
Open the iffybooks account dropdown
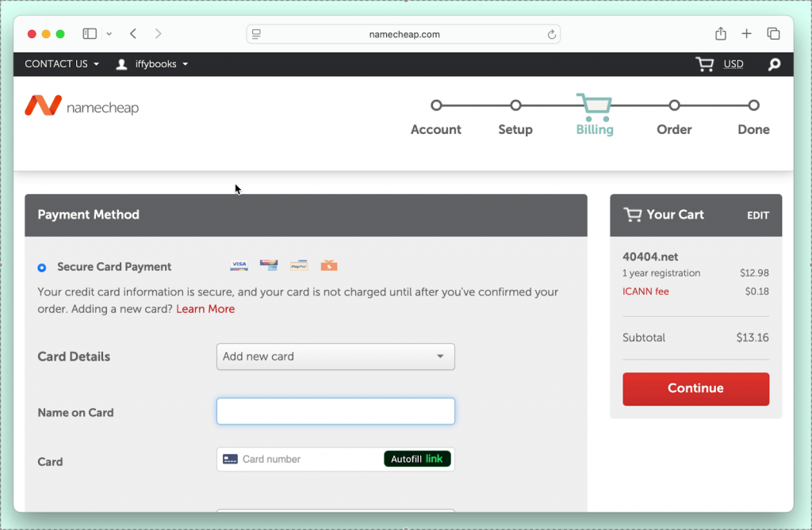[x=152, y=64]
